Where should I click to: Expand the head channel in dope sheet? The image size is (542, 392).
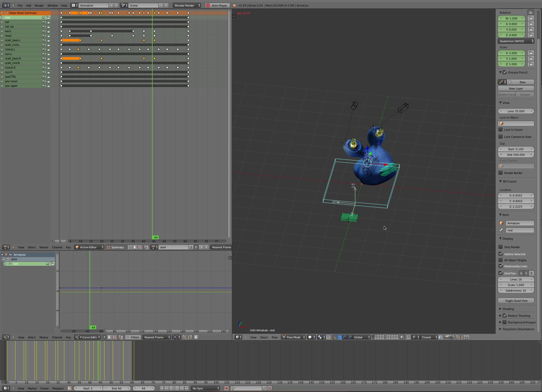2,36
